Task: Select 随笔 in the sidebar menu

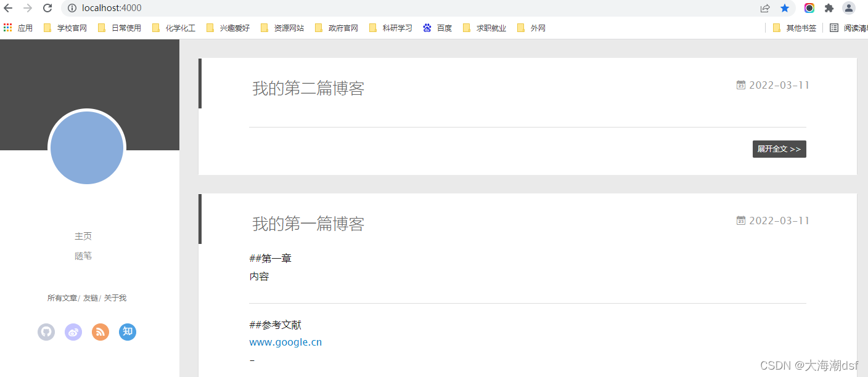Action: (x=83, y=256)
